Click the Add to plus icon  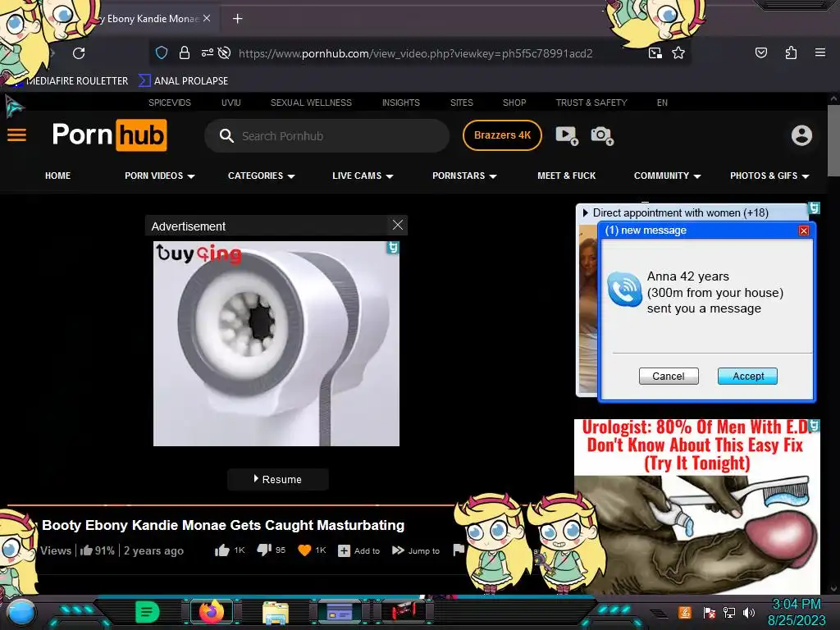tap(344, 550)
